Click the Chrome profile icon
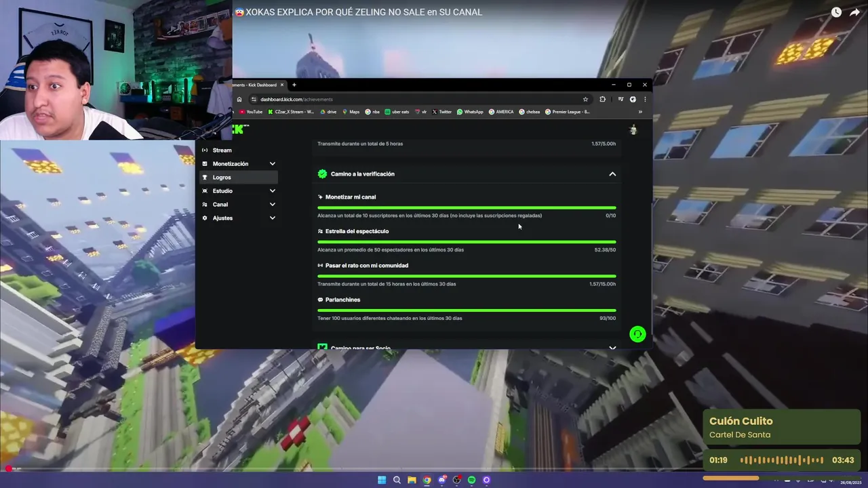The width and height of the screenshot is (868, 488). [x=633, y=99]
